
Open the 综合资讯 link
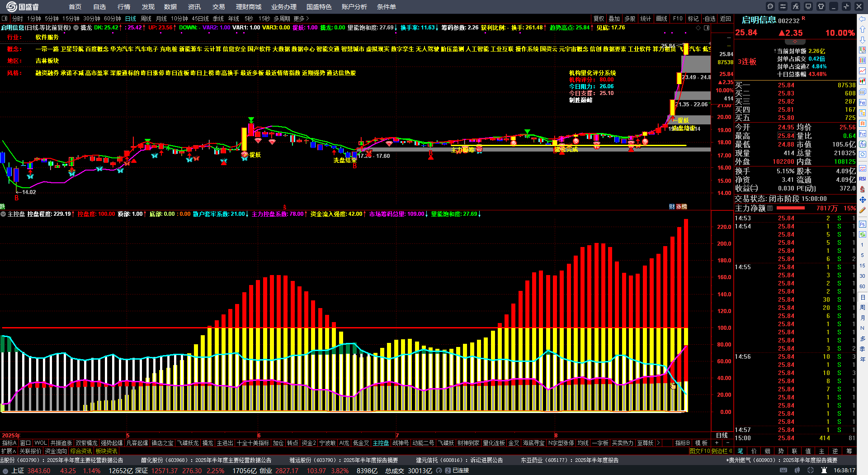point(81,451)
